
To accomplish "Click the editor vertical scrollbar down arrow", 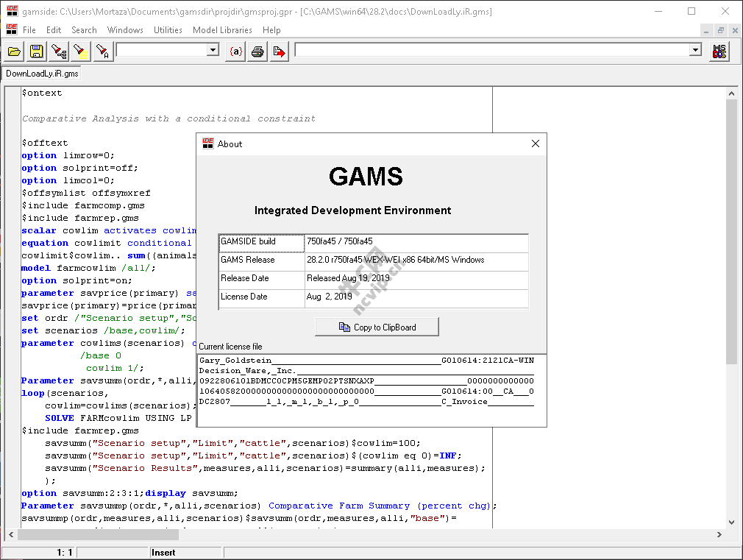I will pyautogui.click(x=732, y=522).
